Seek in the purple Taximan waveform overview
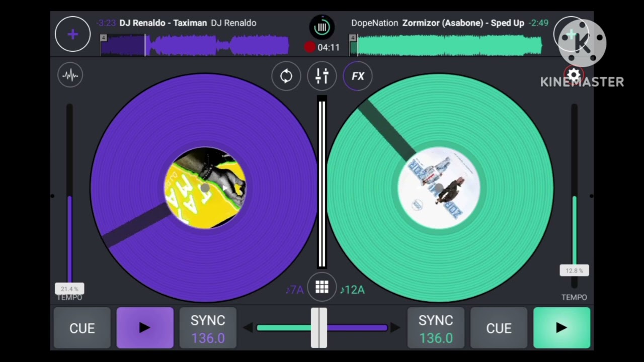 (194, 45)
